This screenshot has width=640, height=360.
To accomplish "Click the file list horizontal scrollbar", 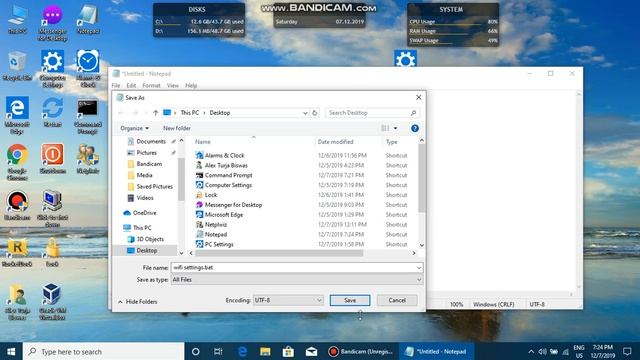I will pos(279,253).
